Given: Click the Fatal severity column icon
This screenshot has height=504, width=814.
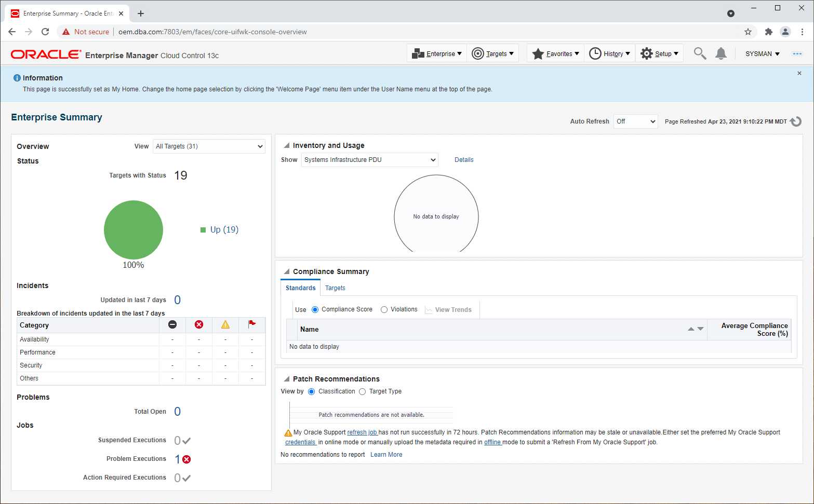Looking at the screenshot, I should click(x=172, y=324).
